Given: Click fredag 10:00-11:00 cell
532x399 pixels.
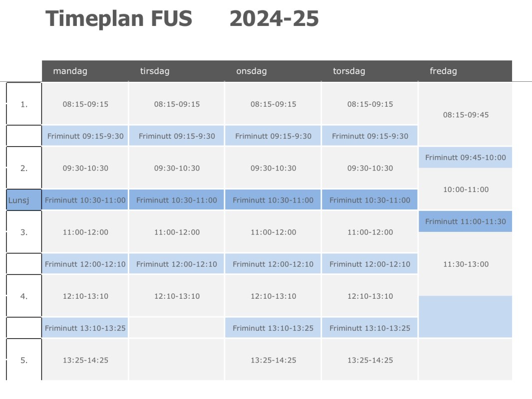Looking at the screenshot, I should (x=465, y=189).
